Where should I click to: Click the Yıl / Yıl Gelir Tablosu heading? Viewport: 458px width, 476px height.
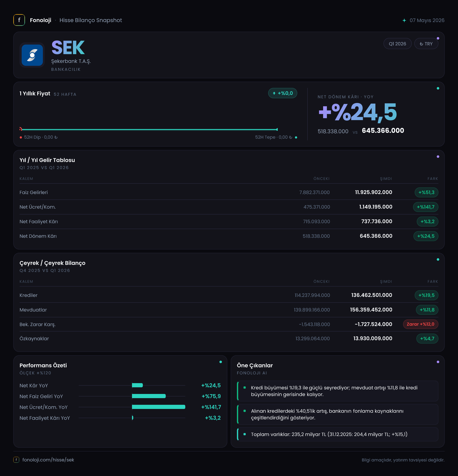coord(47,160)
